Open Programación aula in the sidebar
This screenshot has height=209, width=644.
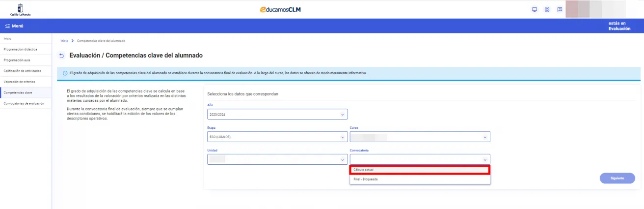click(26, 60)
